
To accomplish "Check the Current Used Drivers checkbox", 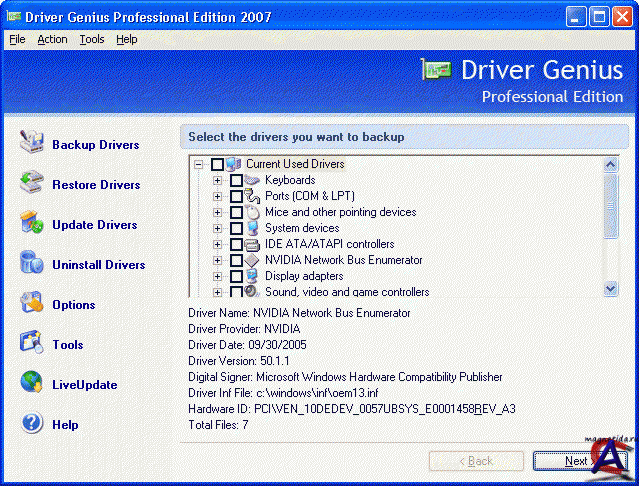I will [x=217, y=164].
